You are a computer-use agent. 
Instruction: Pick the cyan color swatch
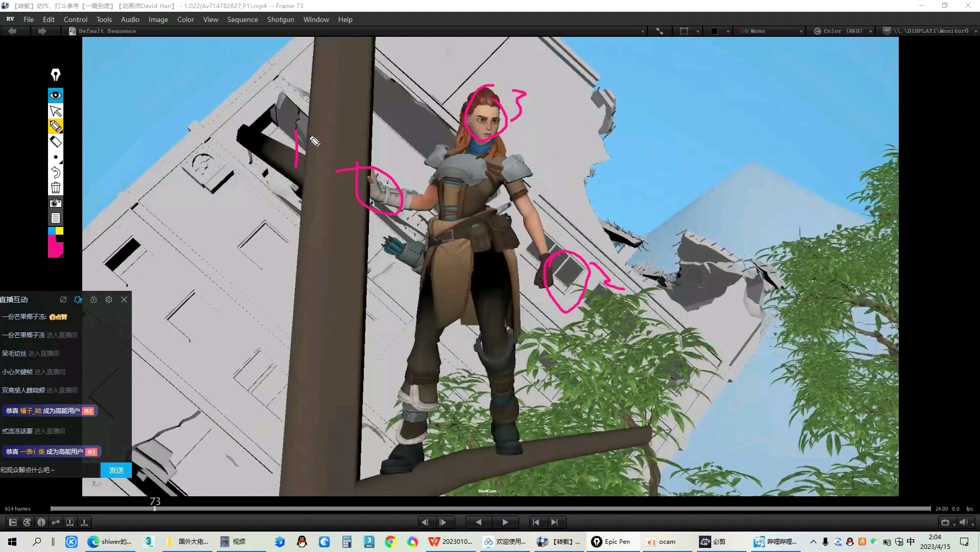[x=52, y=231]
